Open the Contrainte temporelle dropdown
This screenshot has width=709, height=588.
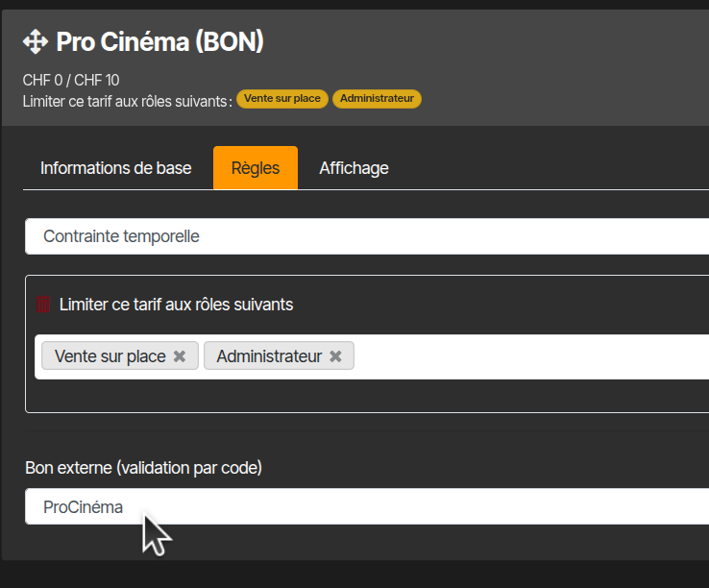click(x=367, y=236)
